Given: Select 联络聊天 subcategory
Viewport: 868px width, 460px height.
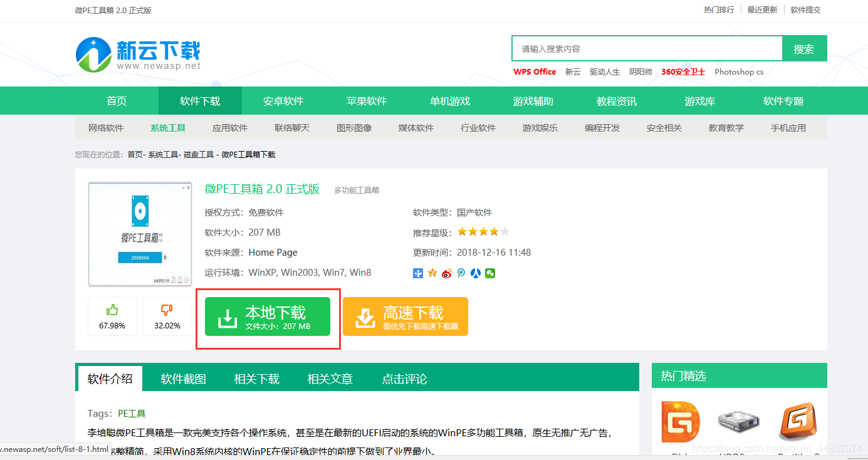Looking at the screenshot, I should 292,128.
